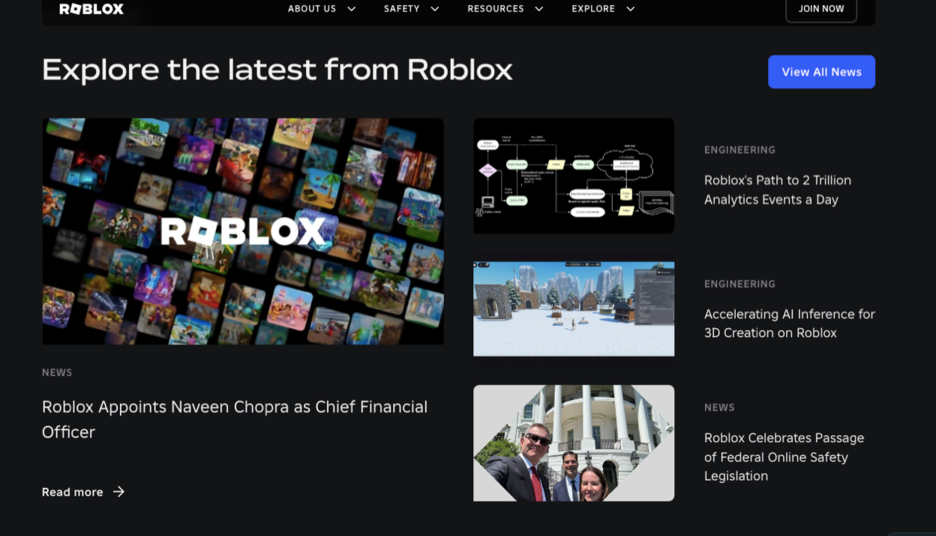Click the arrow icon next to Read more
Viewport: 936px width, 536px height.
[119, 491]
